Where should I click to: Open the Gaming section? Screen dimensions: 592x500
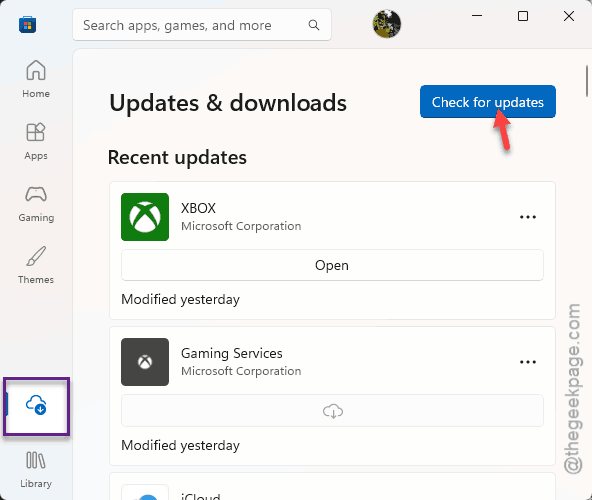point(36,204)
